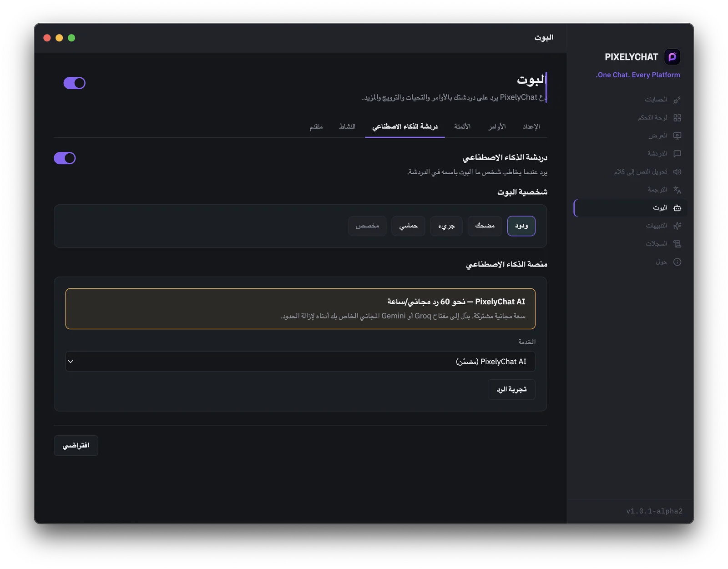
Task: Open the لوحة التحكم dashboard grid icon
Action: tap(677, 118)
